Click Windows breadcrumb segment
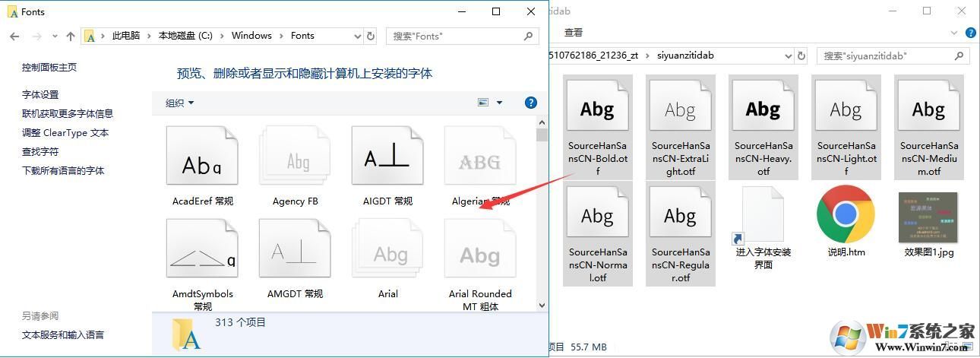 (x=251, y=36)
